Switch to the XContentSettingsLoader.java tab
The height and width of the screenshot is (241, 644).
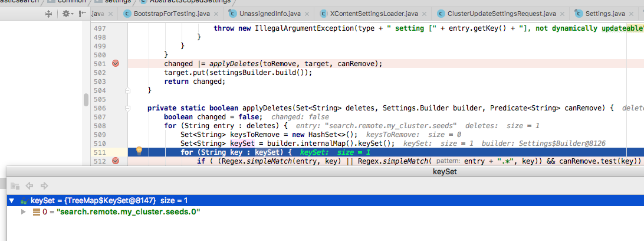375,14
